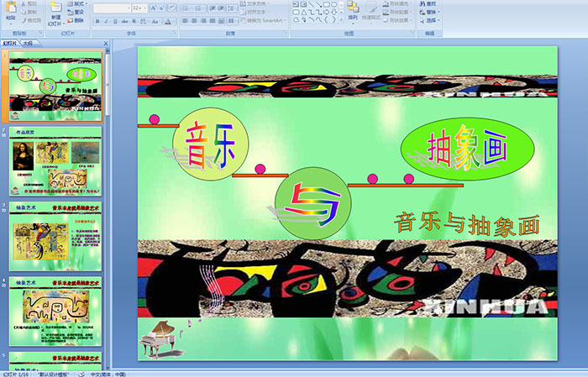Open the font size 32 dropdown
Screen dimensions: 588x377
click(139, 8)
